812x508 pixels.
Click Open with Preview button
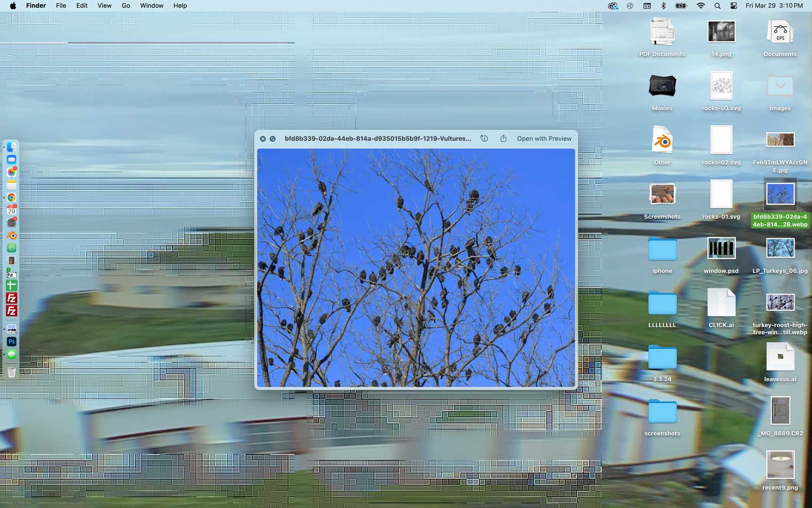pos(544,138)
